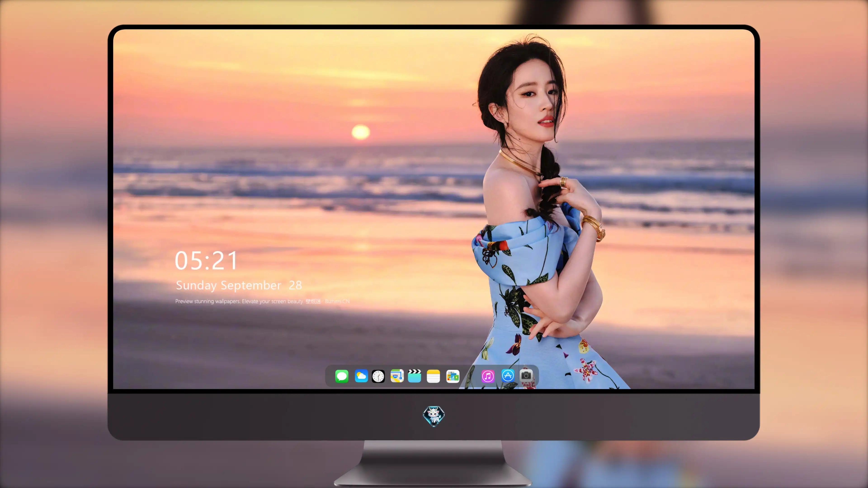
Task: Open the blue App Store icon
Action: (x=508, y=375)
